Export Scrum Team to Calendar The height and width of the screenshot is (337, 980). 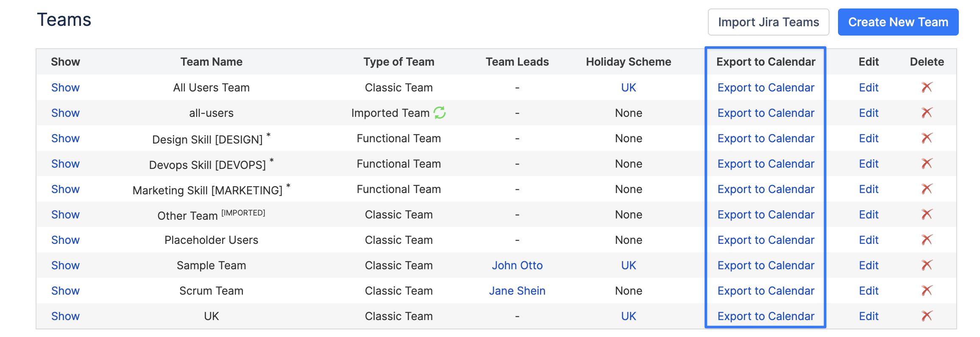[766, 291]
